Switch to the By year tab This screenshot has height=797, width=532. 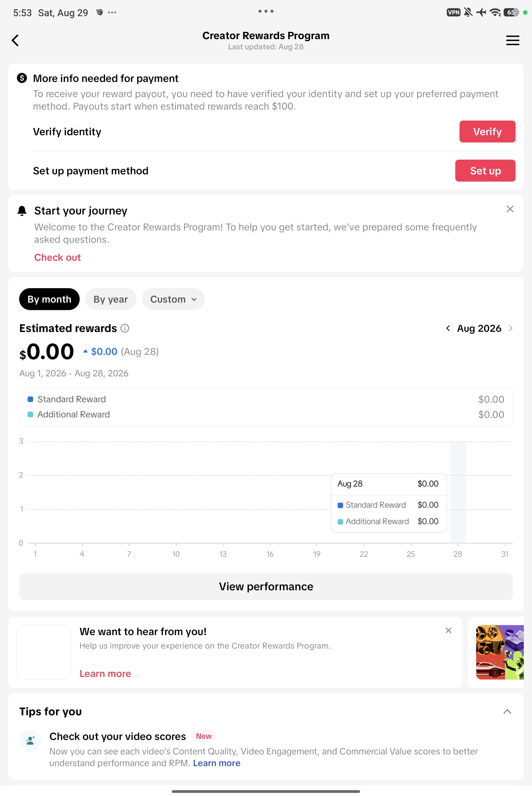(111, 299)
